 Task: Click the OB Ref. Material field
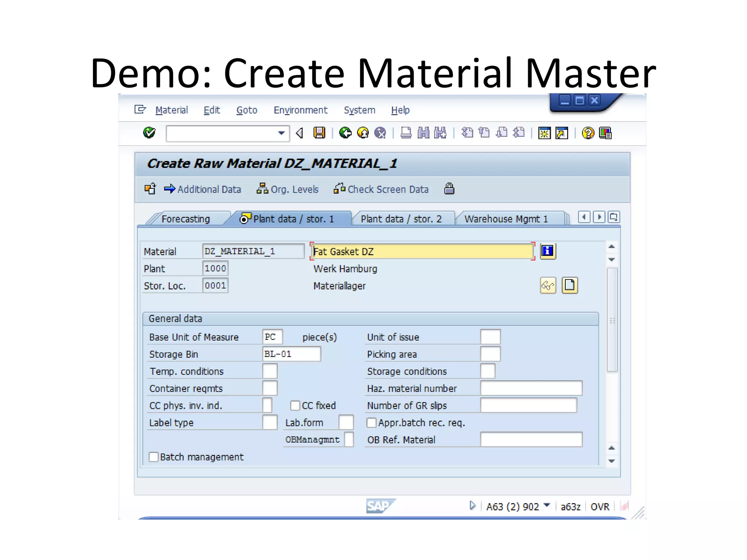(531, 440)
